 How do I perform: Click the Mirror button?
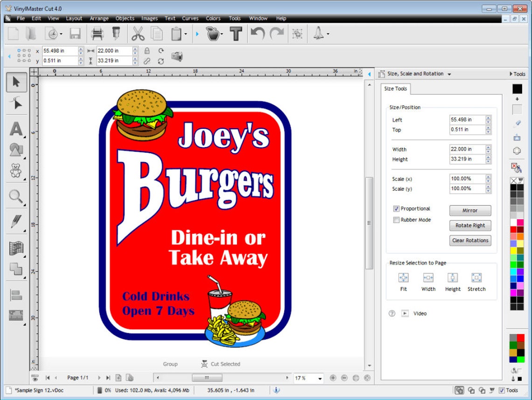(470, 211)
